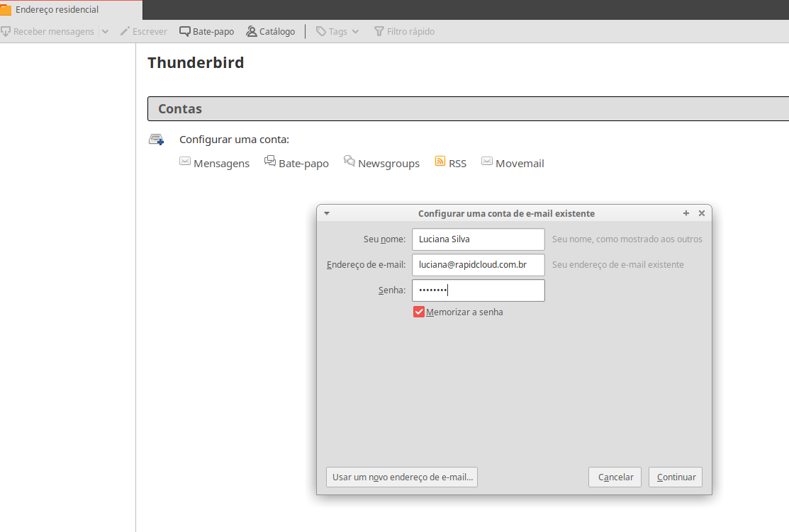Screen dimensions: 789x532
Task: Set up a Movemail account
Action: click(x=513, y=163)
